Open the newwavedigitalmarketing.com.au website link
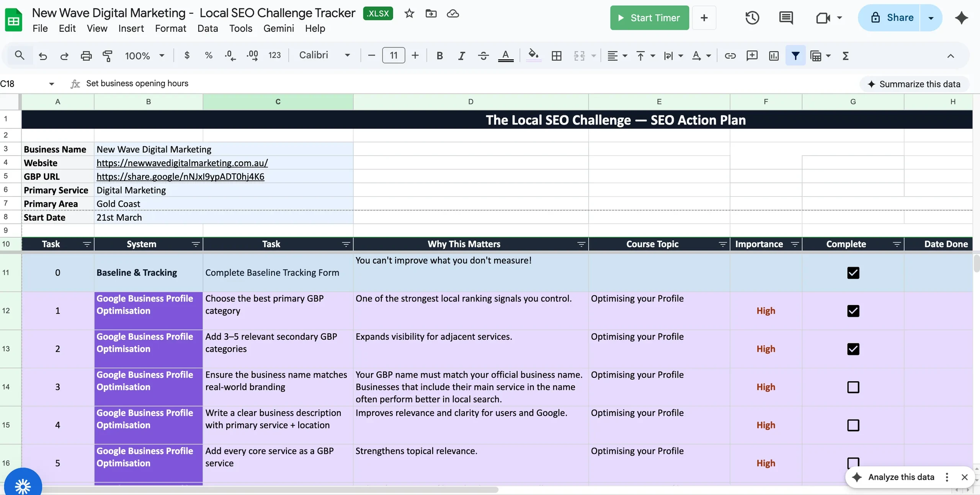This screenshot has height=495, width=980. point(182,163)
